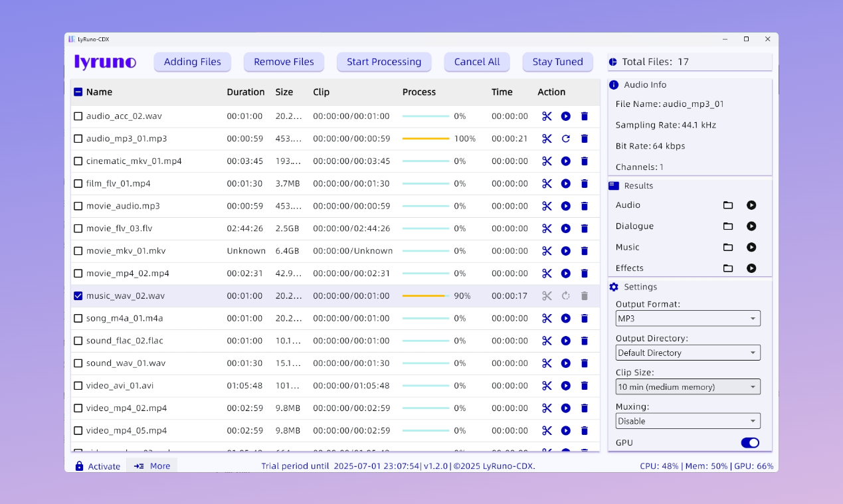Play the Music result
This screenshot has height=504, width=843.
(x=751, y=247)
